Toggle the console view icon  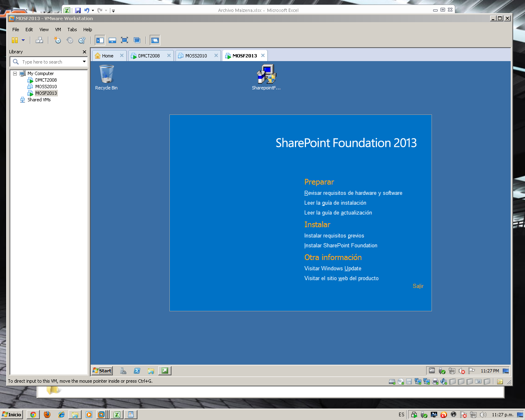(155, 40)
